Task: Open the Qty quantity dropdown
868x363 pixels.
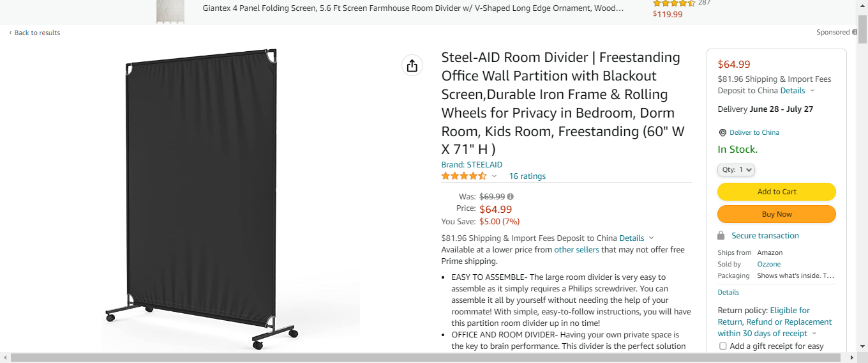Action: point(737,170)
